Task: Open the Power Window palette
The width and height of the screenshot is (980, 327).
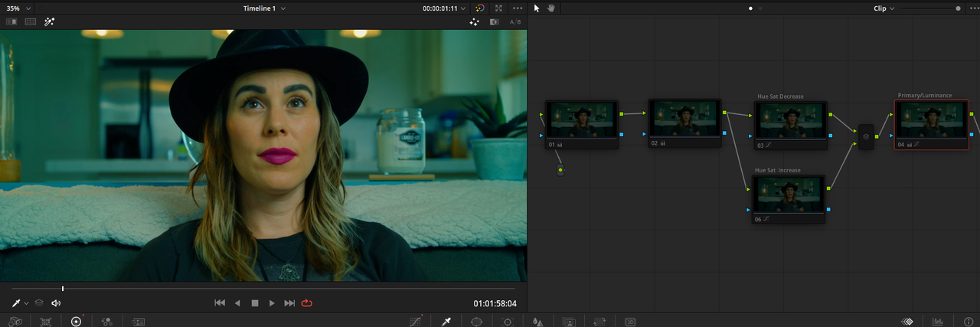Action: (x=477, y=322)
